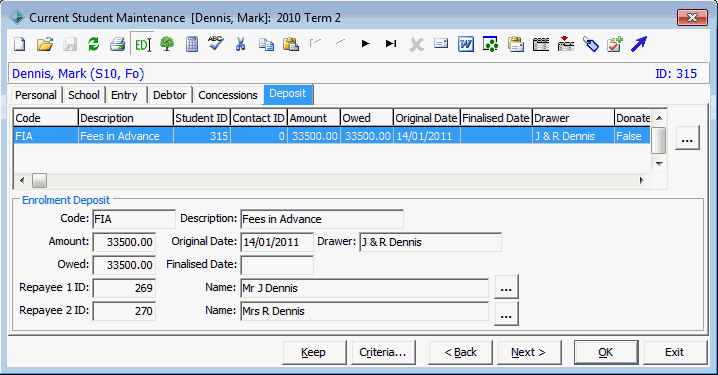Click the grid with red arrow icon
This screenshot has height=375, width=718.
(566, 44)
